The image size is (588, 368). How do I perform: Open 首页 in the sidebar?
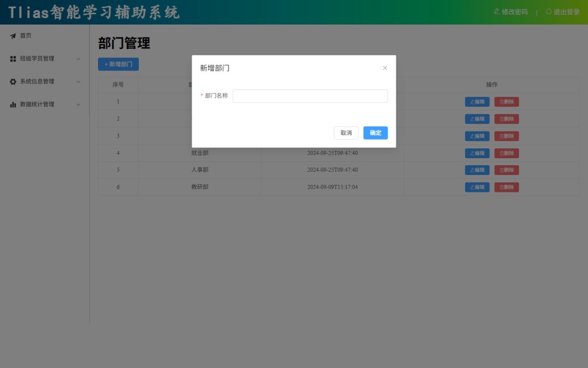(26, 35)
